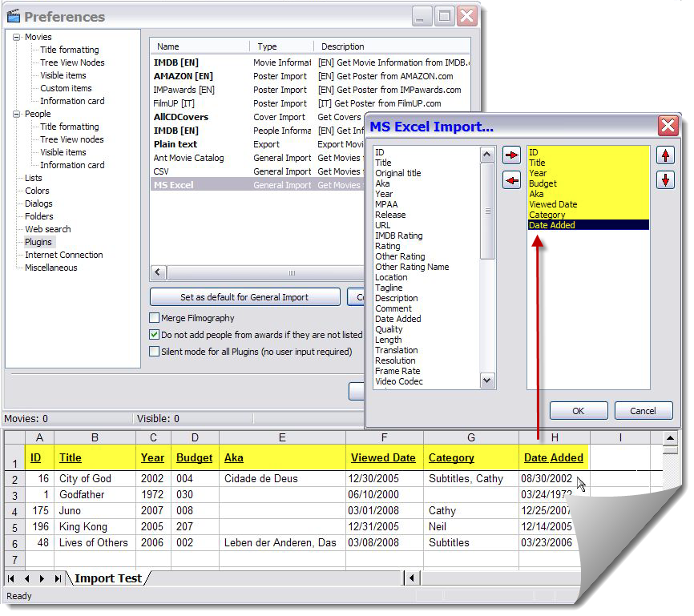The width and height of the screenshot is (694, 616).
Task: Sort plugins by Type column header
Action: pos(282,46)
